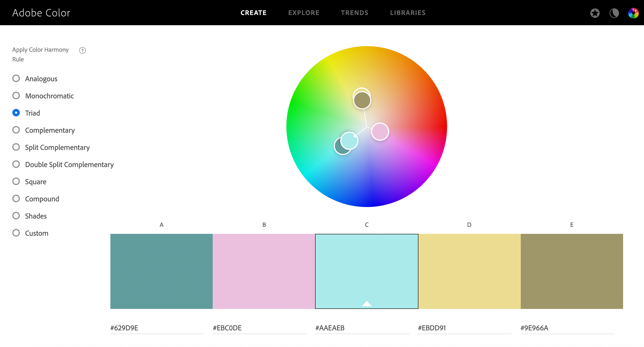
Task: Enable the Monochromatic color rule
Action: [x=16, y=95]
